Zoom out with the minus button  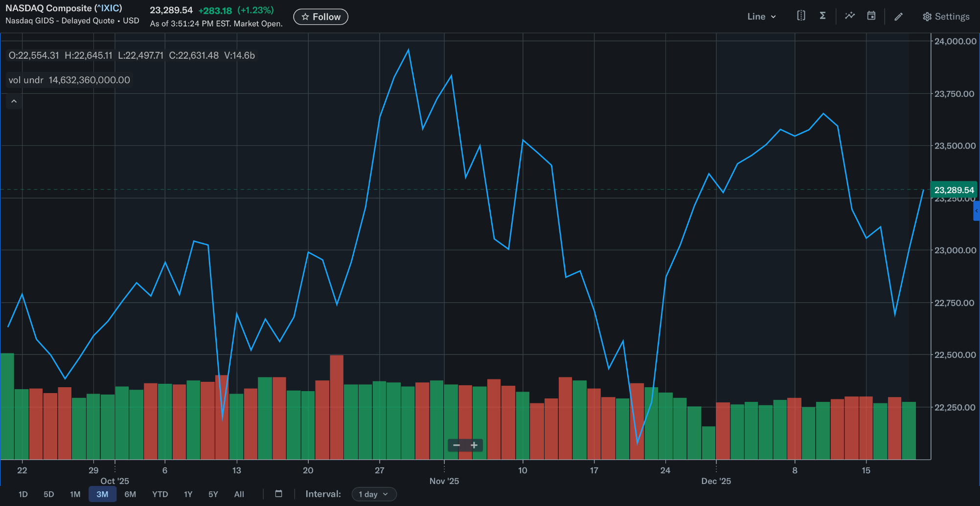456,445
